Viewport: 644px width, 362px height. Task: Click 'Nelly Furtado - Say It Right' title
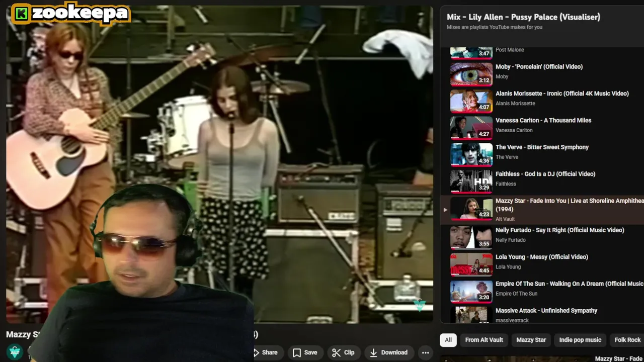point(559,230)
